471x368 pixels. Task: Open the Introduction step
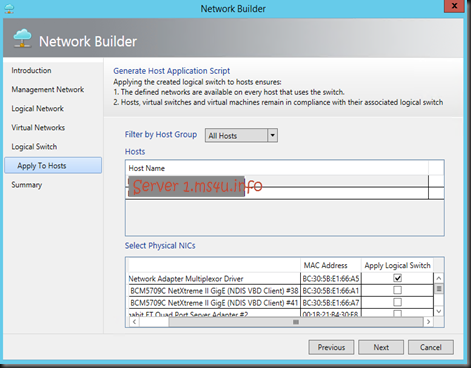coord(31,70)
